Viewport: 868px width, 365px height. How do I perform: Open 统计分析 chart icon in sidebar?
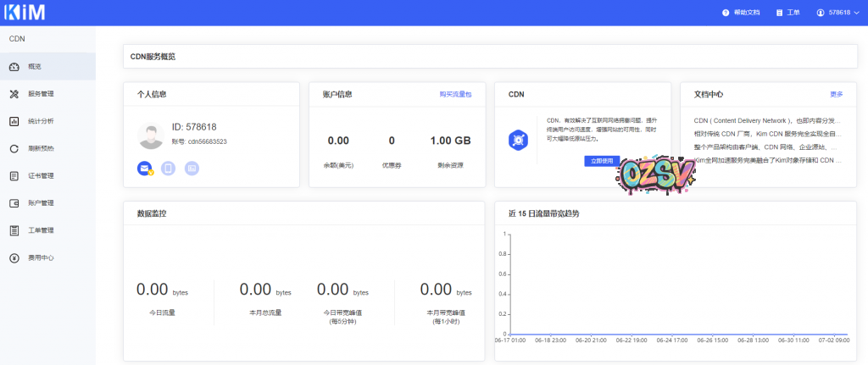click(14, 121)
